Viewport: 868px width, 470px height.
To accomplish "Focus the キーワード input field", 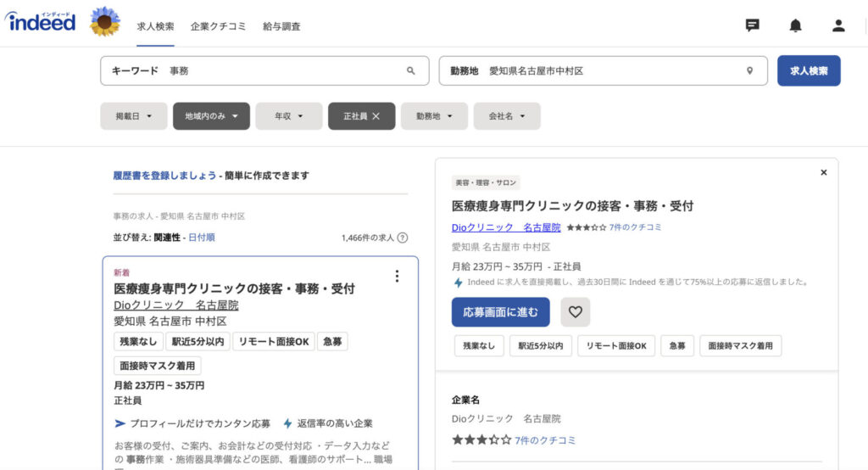I will pyautogui.click(x=264, y=70).
